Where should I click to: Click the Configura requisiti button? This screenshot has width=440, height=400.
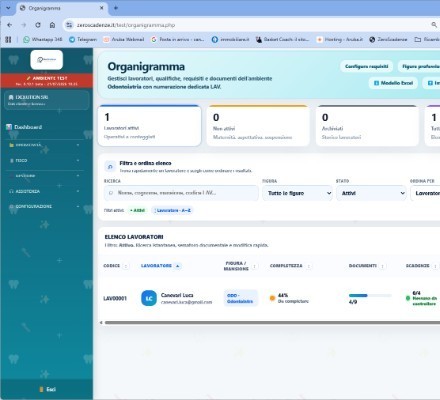(366, 66)
